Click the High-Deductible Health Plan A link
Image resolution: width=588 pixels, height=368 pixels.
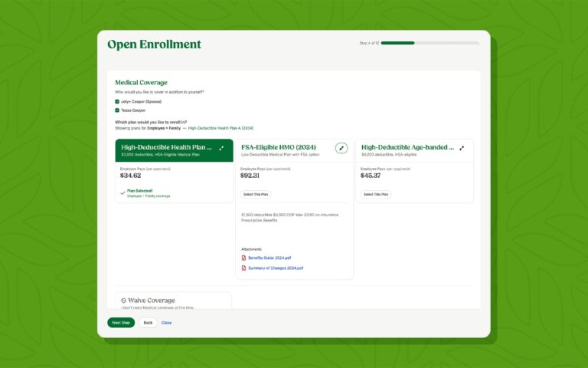click(220, 129)
